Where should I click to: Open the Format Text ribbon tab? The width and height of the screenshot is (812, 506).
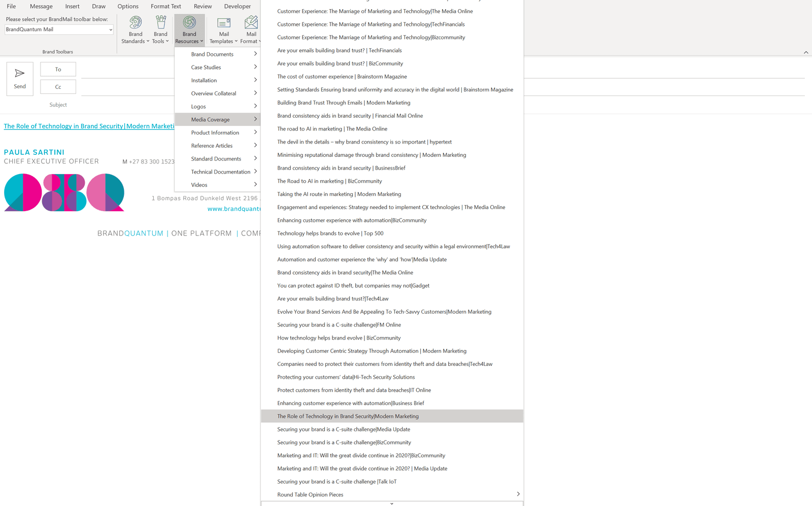pyautogui.click(x=165, y=7)
